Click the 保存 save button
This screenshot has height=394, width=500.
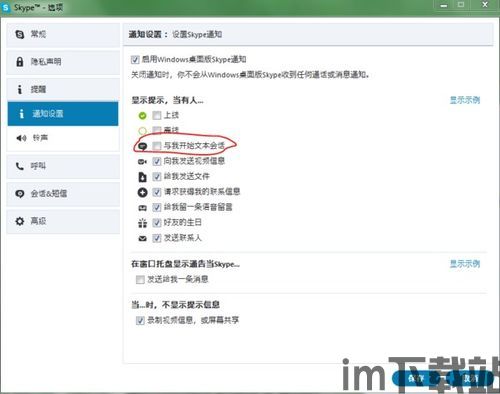click(x=417, y=378)
